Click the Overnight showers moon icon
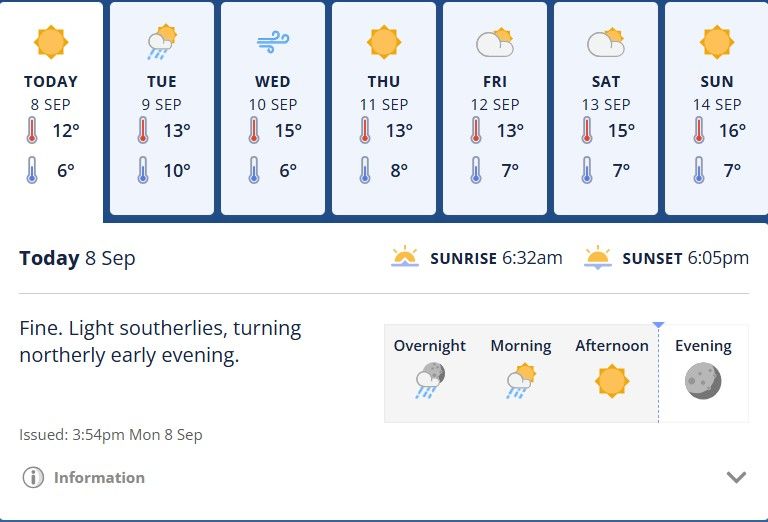The image size is (768, 522). coord(430,380)
